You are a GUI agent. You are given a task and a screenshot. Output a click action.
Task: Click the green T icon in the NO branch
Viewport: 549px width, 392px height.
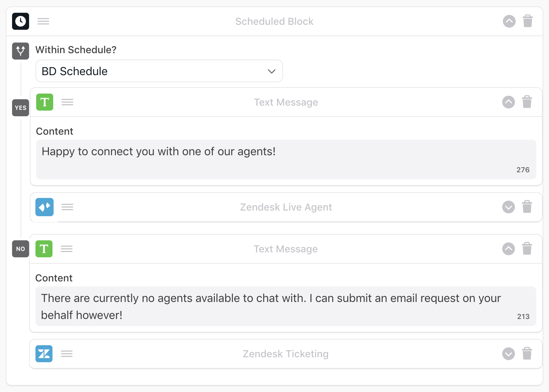coord(44,249)
